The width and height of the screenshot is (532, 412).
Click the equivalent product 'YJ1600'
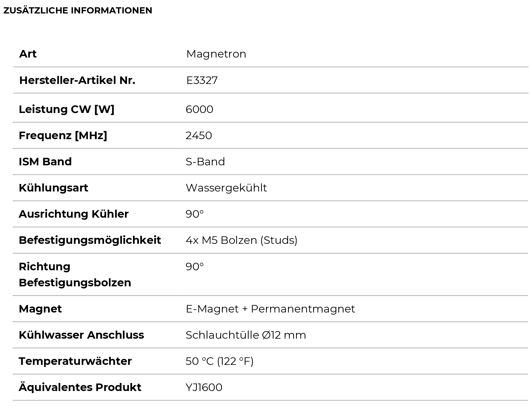click(204, 387)
